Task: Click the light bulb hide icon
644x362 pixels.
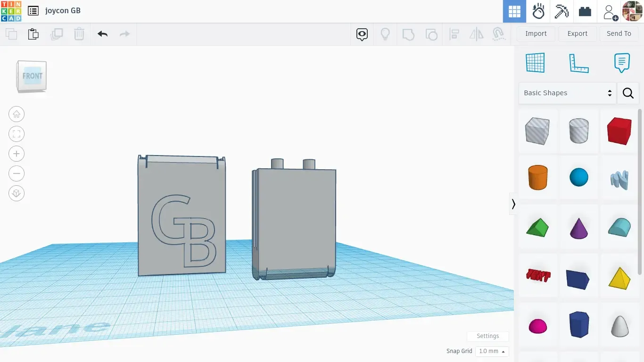Action: click(385, 34)
